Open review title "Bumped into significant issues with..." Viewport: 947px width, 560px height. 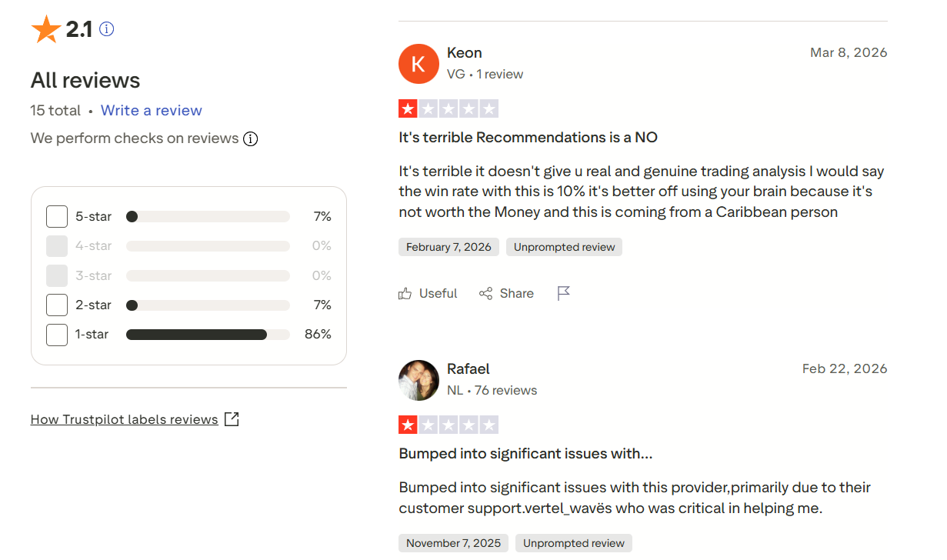click(x=525, y=454)
